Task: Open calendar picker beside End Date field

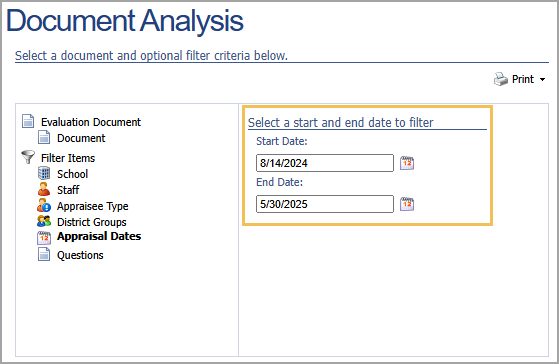Action: click(x=407, y=204)
